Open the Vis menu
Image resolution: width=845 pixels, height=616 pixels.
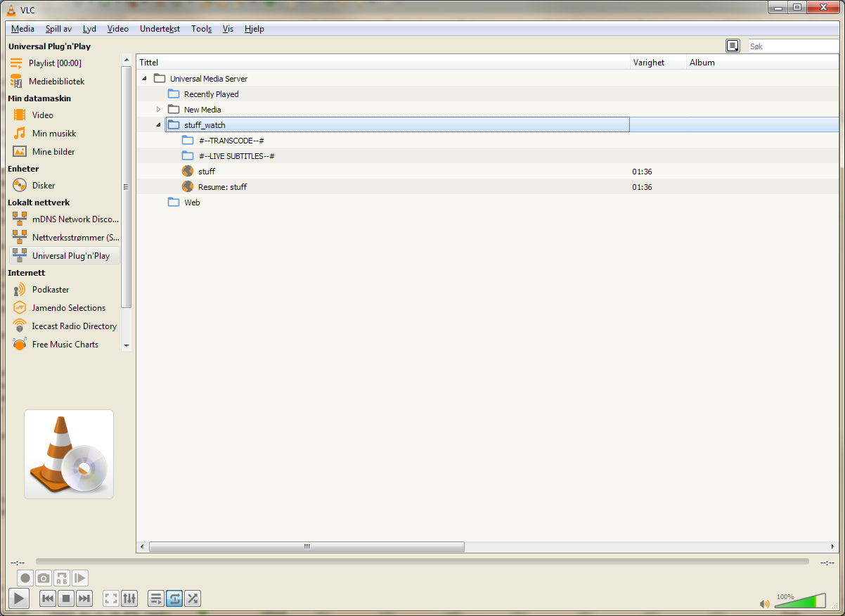(228, 29)
